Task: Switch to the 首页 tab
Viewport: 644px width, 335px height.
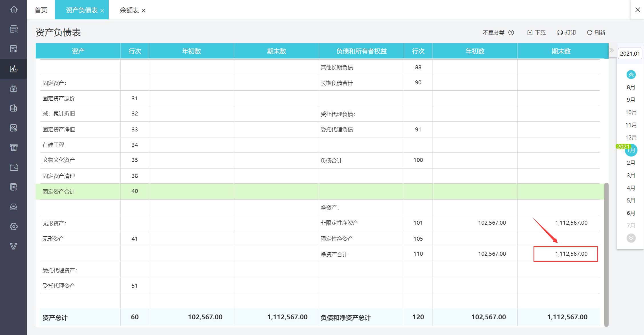Action: [41, 10]
